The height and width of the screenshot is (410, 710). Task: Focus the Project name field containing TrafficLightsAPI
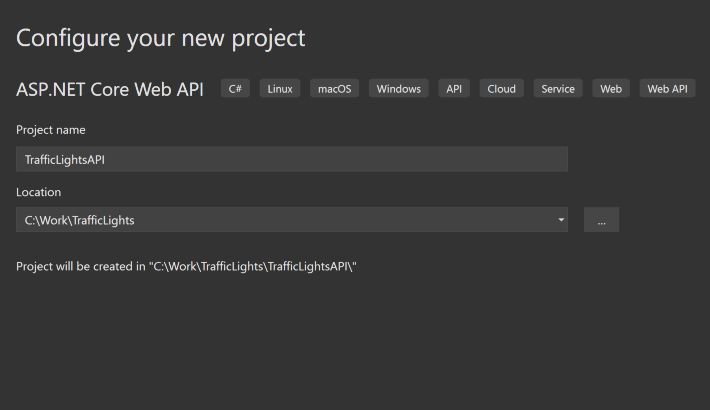click(292, 159)
